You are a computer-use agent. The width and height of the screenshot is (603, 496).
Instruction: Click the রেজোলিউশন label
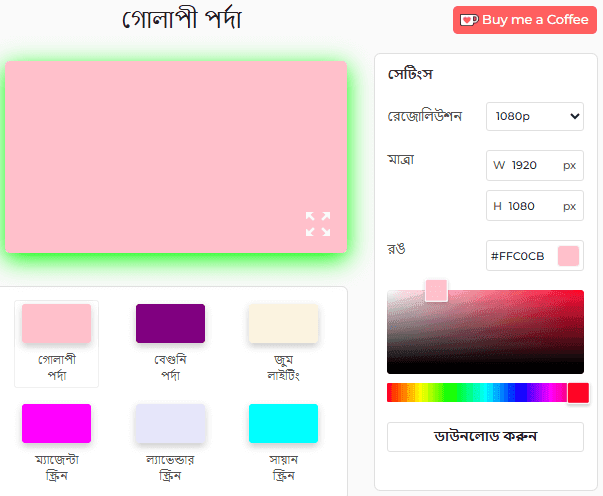pos(425,116)
